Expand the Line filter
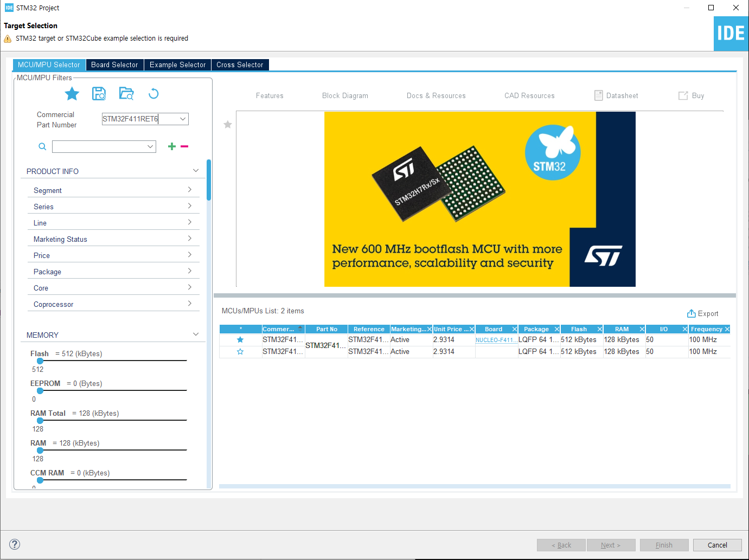749x560 pixels. point(189,222)
